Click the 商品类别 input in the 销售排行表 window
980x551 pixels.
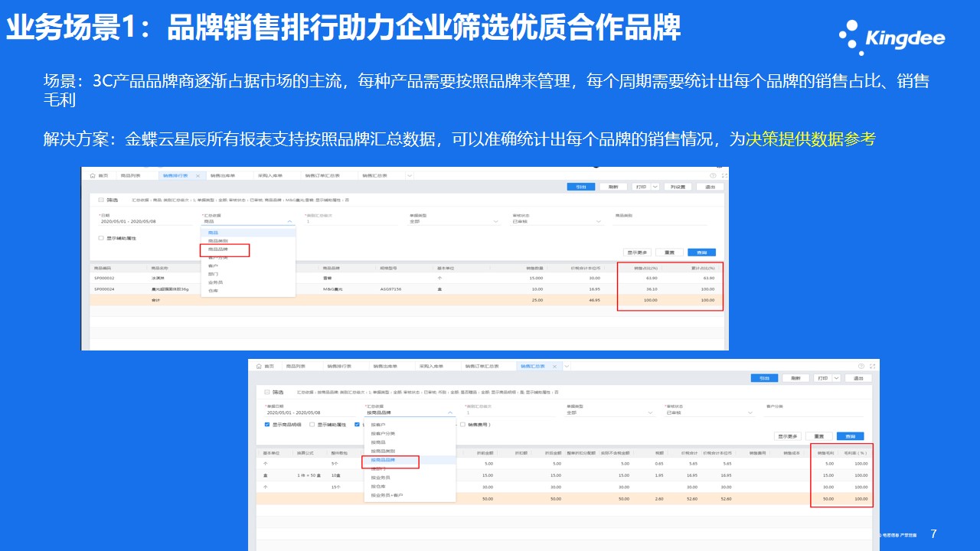(x=659, y=222)
